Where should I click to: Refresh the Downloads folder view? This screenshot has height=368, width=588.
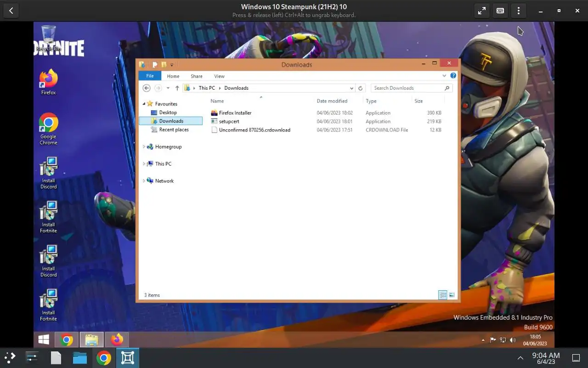pos(361,88)
